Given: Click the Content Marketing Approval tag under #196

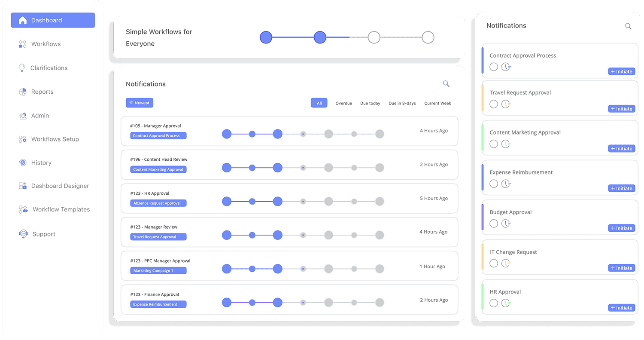Looking at the screenshot, I should (x=158, y=169).
